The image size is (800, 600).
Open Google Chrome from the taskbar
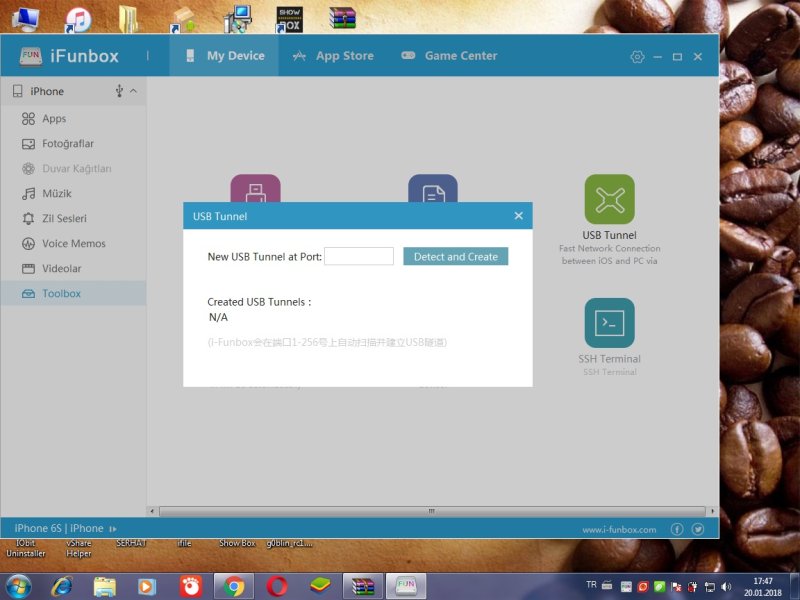[234, 586]
